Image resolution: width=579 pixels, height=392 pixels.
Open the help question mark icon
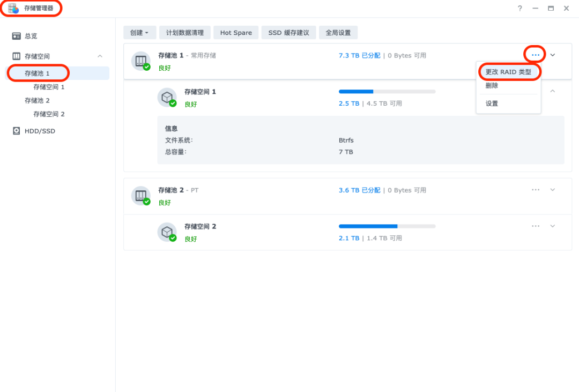click(x=519, y=9)
